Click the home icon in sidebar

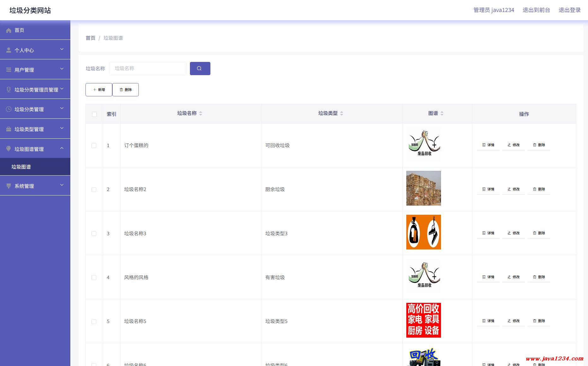click(x=9, y=30)
